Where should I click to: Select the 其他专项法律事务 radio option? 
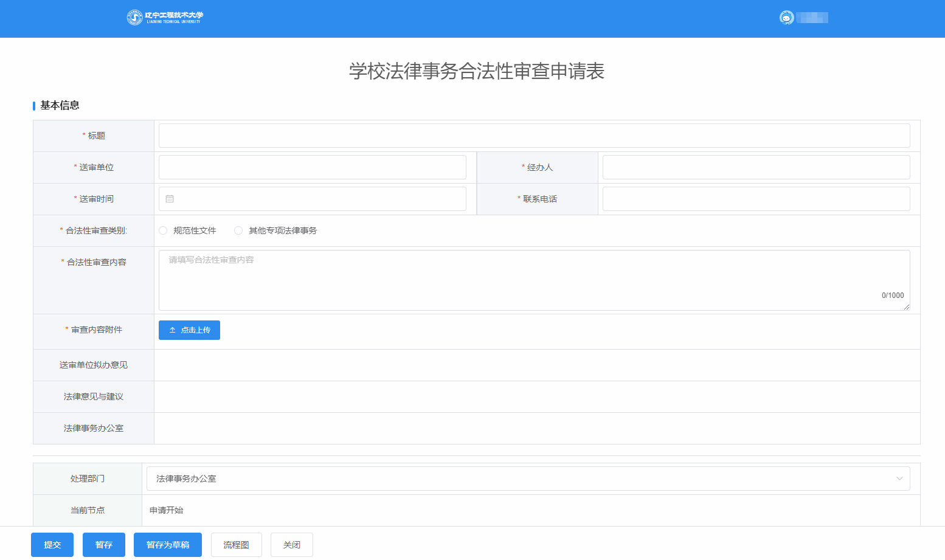(238, 230)
